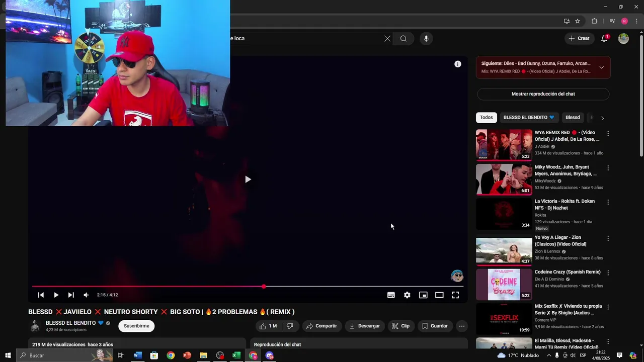Enter fullscreen mode
644x362 pixels.
[455, 295]
